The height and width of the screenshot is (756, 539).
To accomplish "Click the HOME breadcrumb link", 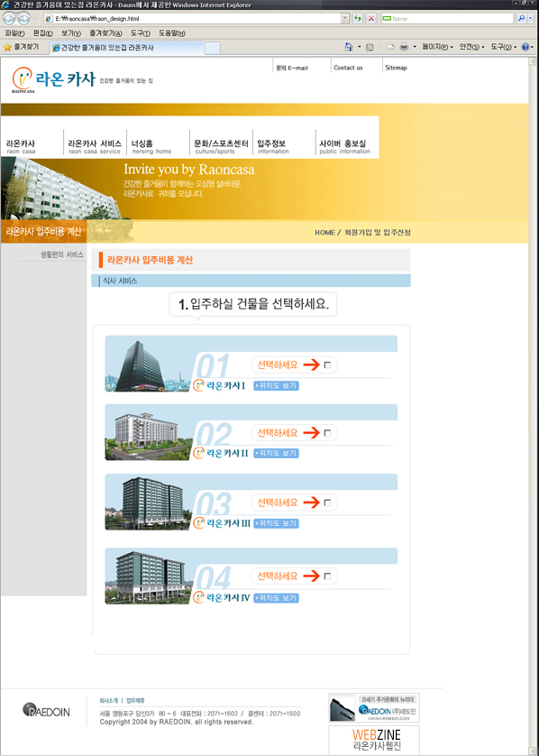I will [324, 233].
